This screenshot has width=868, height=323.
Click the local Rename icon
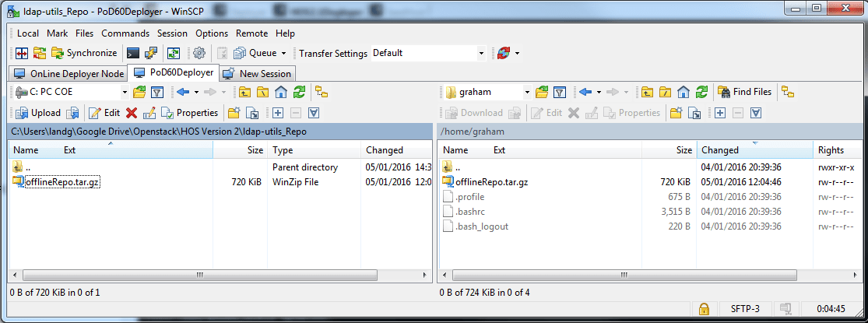pos(149,113)
